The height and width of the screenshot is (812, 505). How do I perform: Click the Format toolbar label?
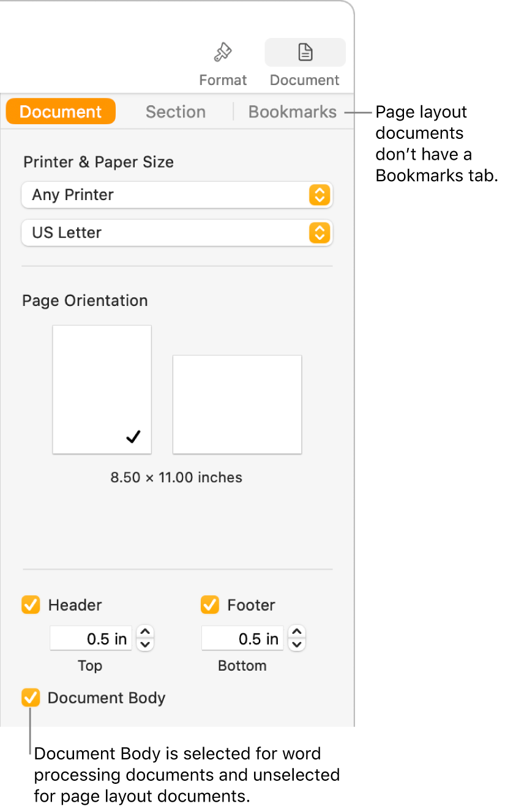(x=223, y=80)
